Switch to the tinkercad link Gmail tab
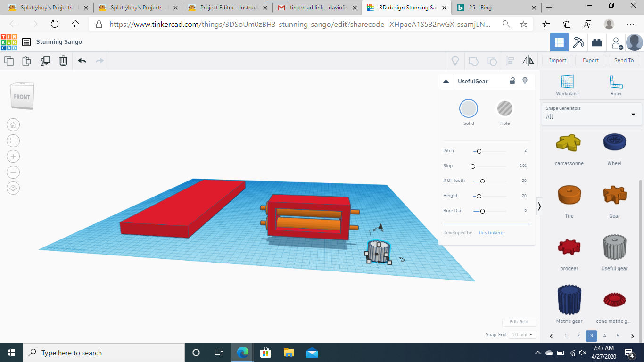The height and width of the screenshot is (362, 644). coord(317,8)
